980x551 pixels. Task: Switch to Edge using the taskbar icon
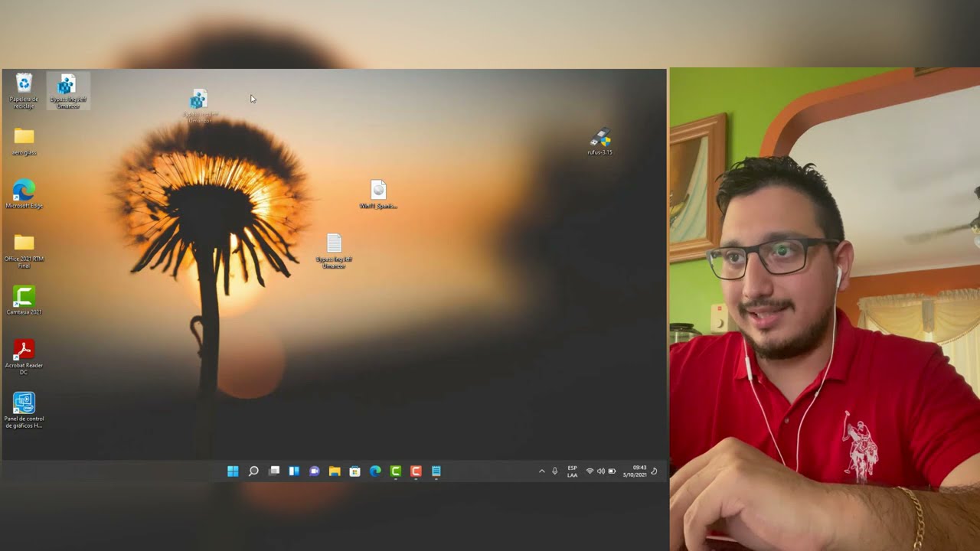[375, 471]
